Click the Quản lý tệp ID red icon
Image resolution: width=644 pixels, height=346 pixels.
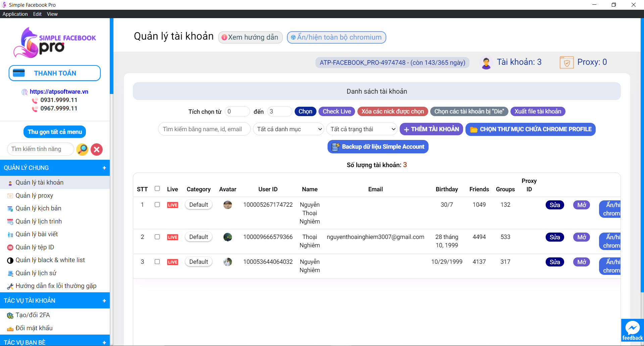tap(10, 248)
